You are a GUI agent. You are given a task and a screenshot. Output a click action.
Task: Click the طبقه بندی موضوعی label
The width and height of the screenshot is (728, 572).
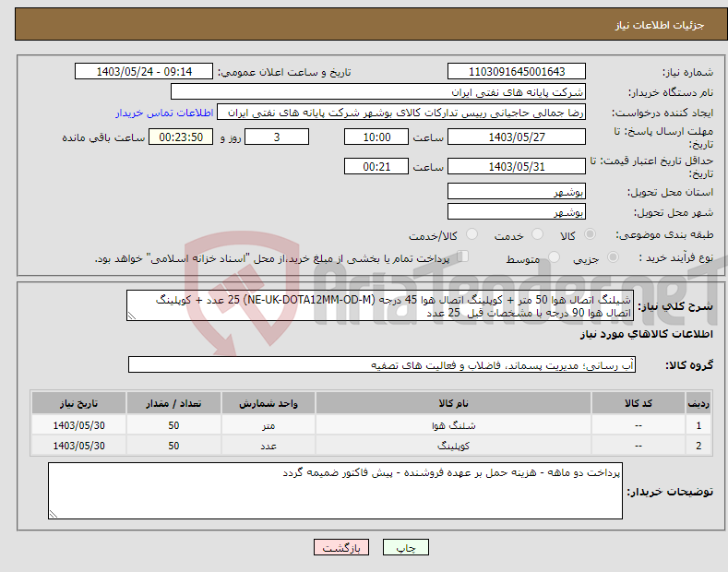(x=664, y=235)
